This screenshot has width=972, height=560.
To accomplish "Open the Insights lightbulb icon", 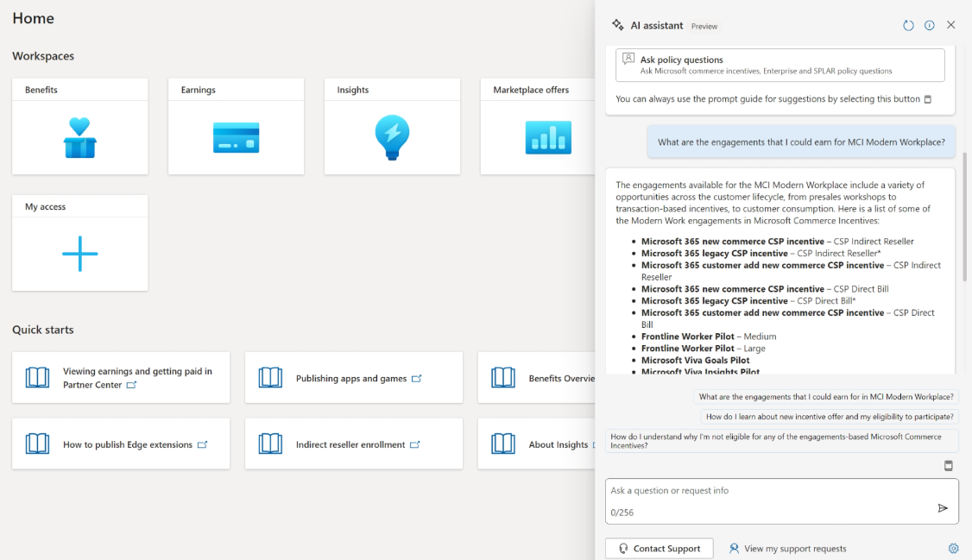I will coord(392,137).
